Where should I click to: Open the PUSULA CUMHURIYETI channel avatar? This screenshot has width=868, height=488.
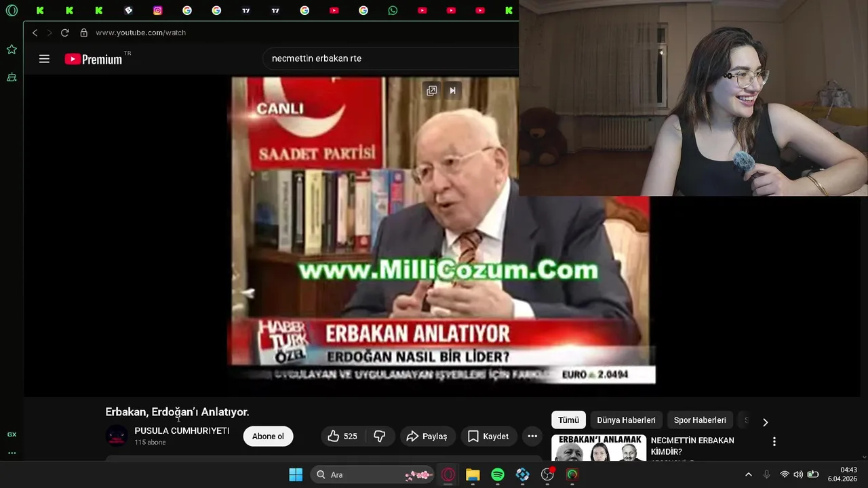tap(117, 436)
